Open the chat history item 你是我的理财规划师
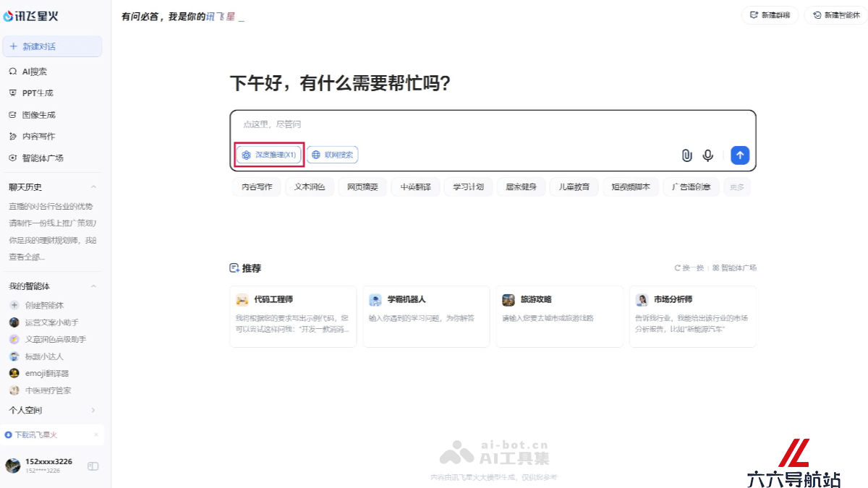868x488 pixels. point(52,240)
